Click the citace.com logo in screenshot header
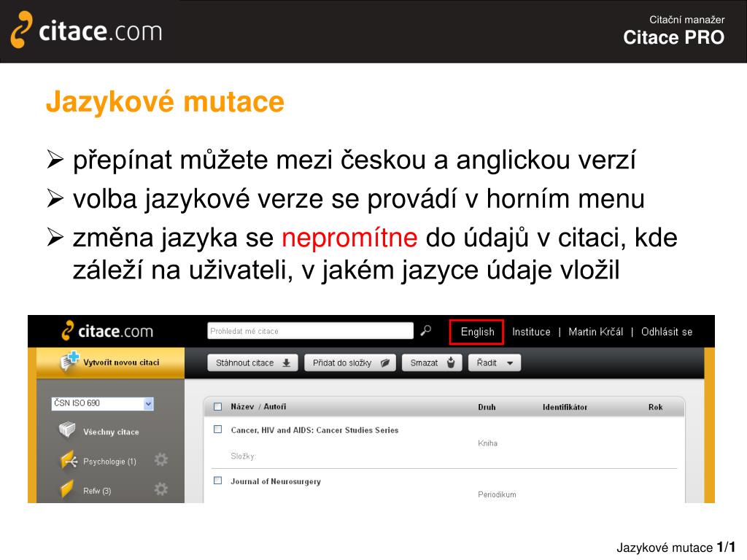Screen dimensions: 747x560 pyautogui.click(x=108, y=331)
